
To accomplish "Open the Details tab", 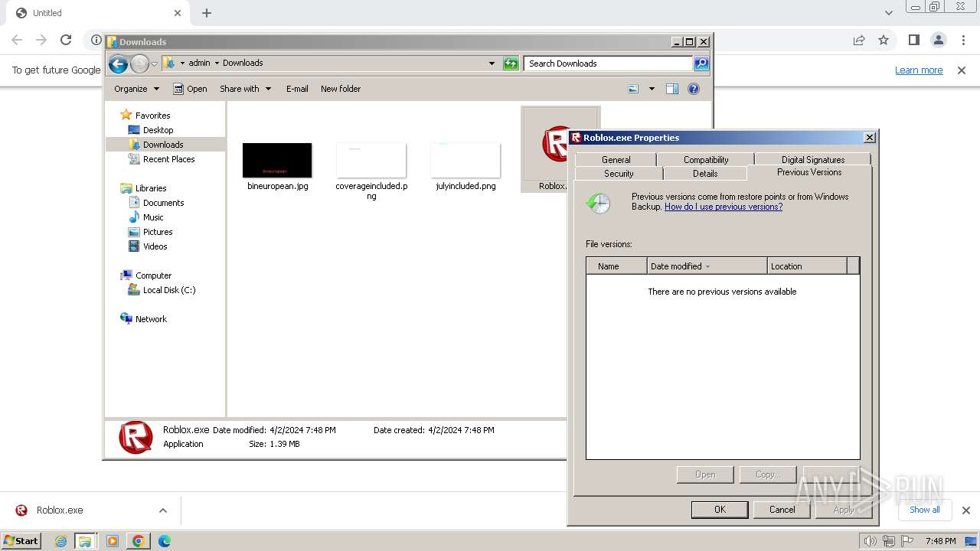I will (x=705, y=174).
